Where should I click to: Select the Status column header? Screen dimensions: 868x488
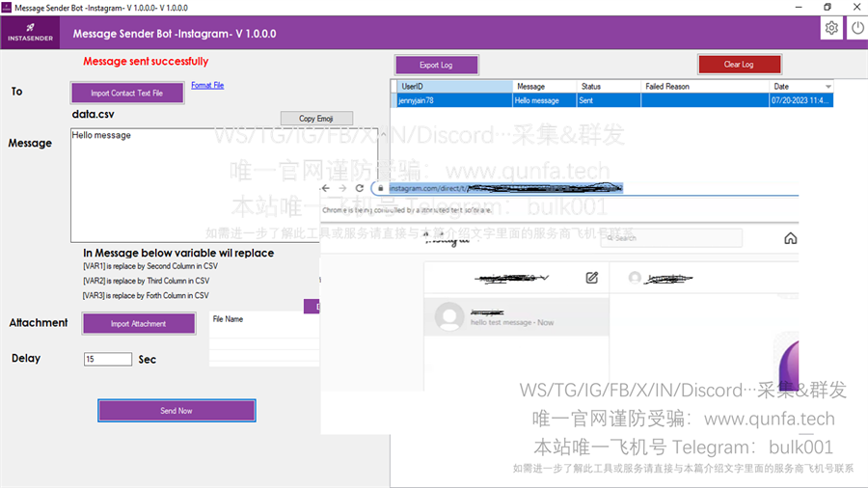[x=609, y=86]
